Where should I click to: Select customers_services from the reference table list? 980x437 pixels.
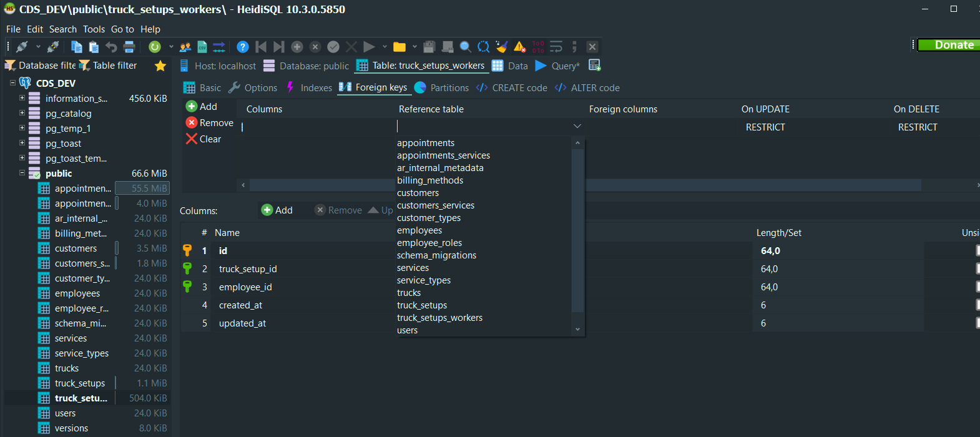coord(436,205)
